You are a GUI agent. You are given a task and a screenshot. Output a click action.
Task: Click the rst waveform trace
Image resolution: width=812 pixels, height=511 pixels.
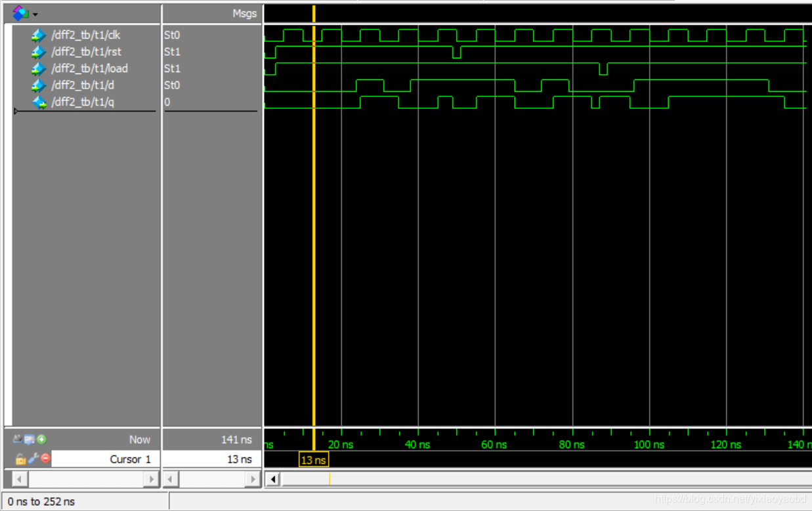point(535,52)
